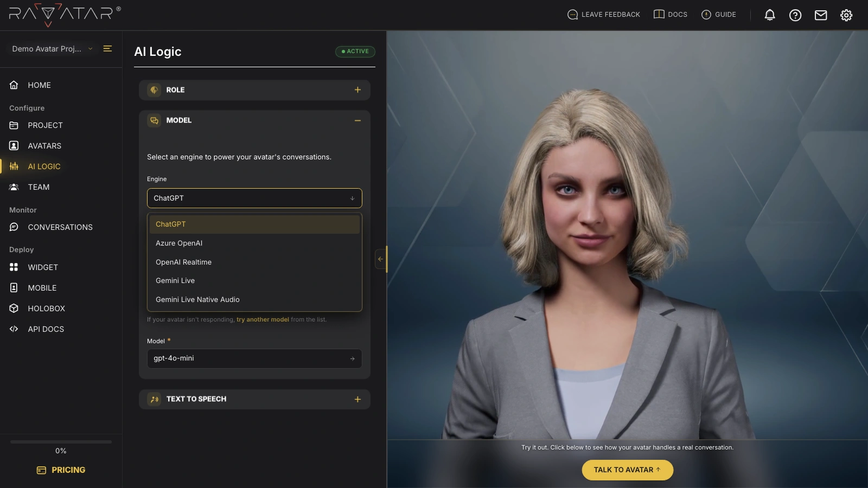Select ChatGPT in engine list
868x488 pixels.
click(x=254, y=224)
